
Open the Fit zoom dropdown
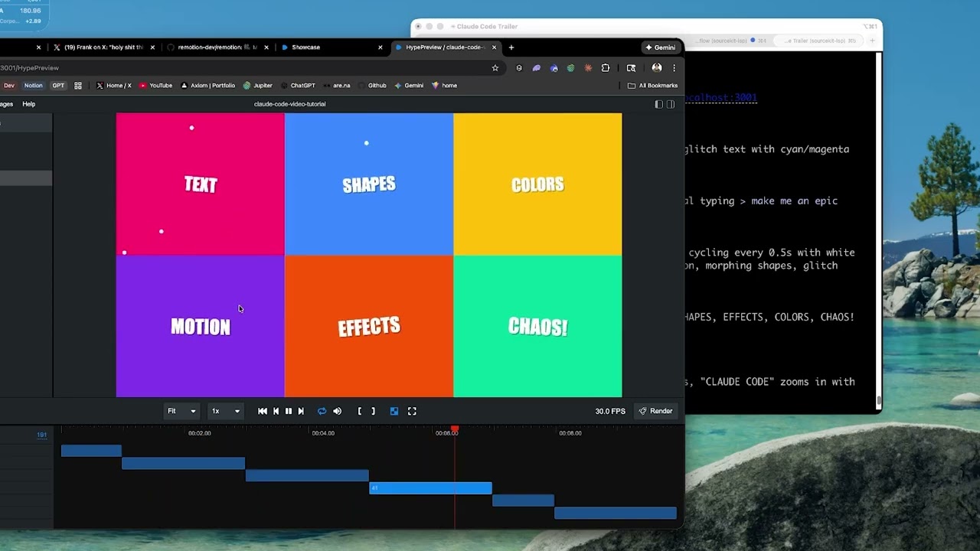click(x=182, y=411)
